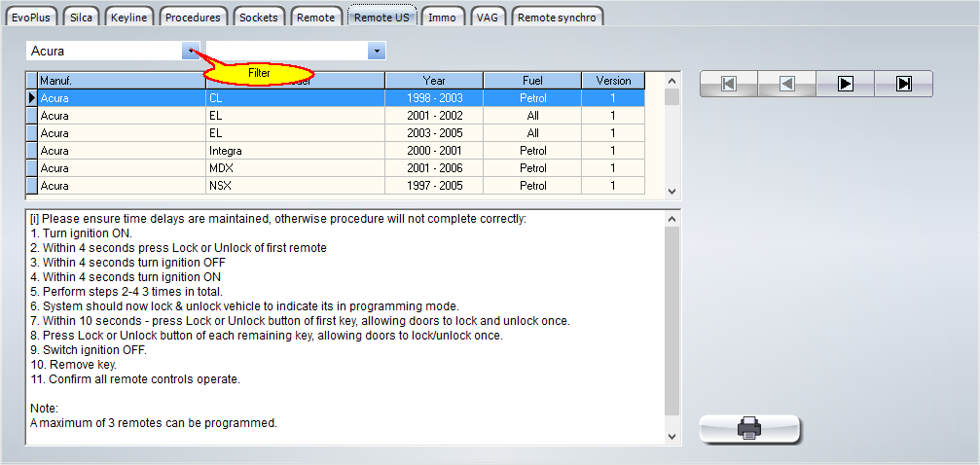
Task: Open the Immo tab
Action: pyautogui.click(x=443, y=18)
